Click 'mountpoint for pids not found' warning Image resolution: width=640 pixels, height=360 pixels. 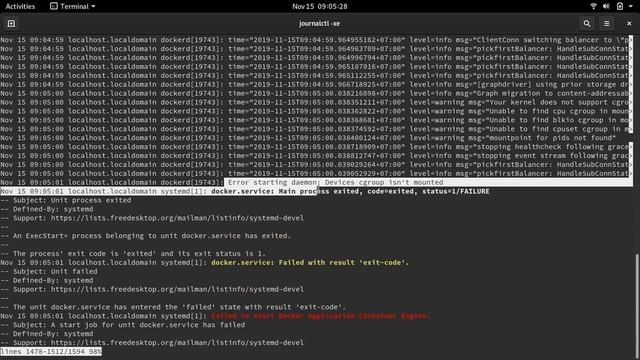click(308, 138)
